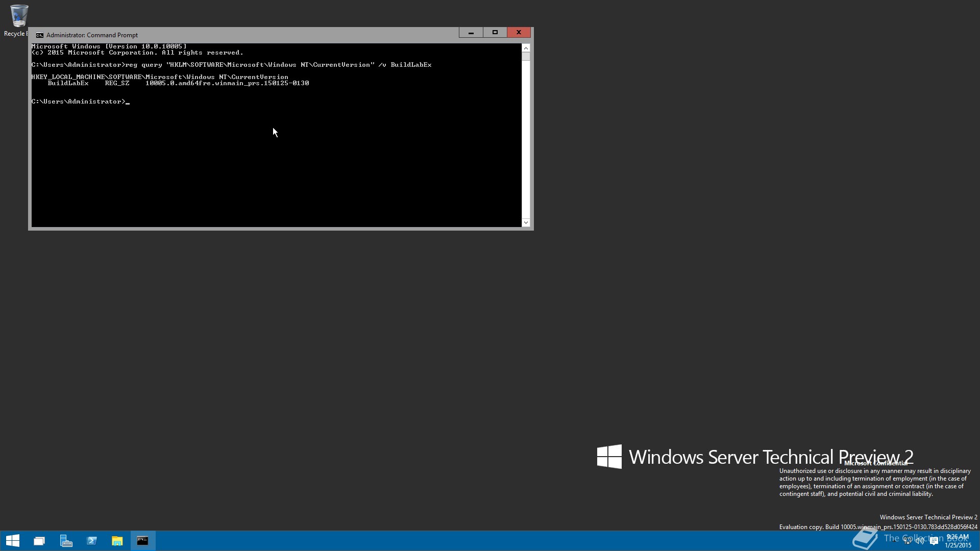Launch Windows PowerShell from the taskbar
Viewport: 980px width, 551px height.
point(92,541)
